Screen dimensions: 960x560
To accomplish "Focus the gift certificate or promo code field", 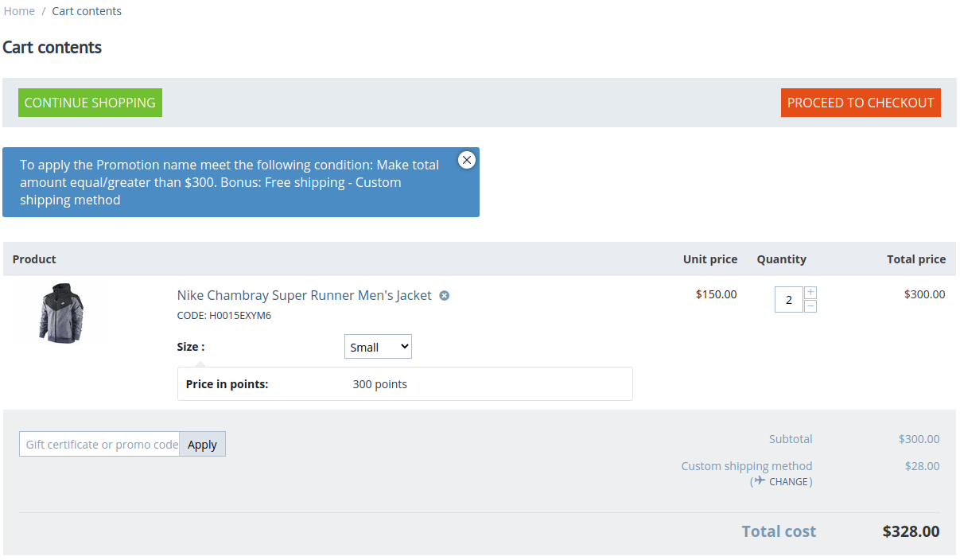I will tap(99, 444).
